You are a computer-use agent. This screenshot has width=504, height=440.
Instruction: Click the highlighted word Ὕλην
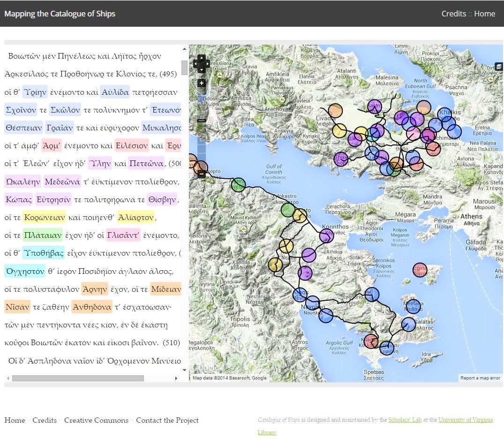click(x=100, y=164)
